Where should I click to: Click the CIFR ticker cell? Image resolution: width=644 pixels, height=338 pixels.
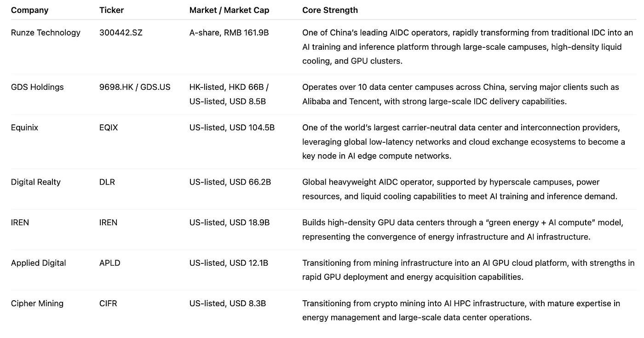click(x=108, y=303)
